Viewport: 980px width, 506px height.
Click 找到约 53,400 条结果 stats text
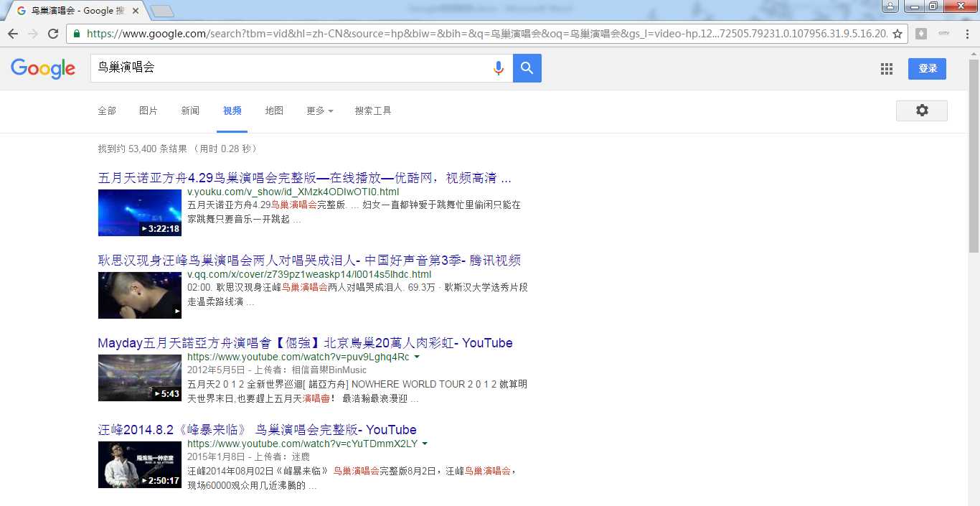click(143, 149)
